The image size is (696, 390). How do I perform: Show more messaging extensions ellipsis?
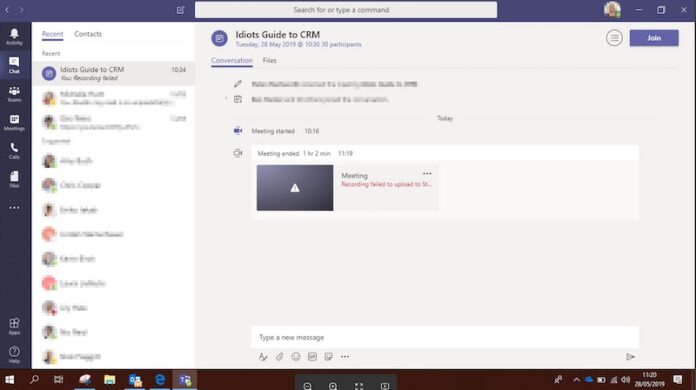[x=345, y=357]
